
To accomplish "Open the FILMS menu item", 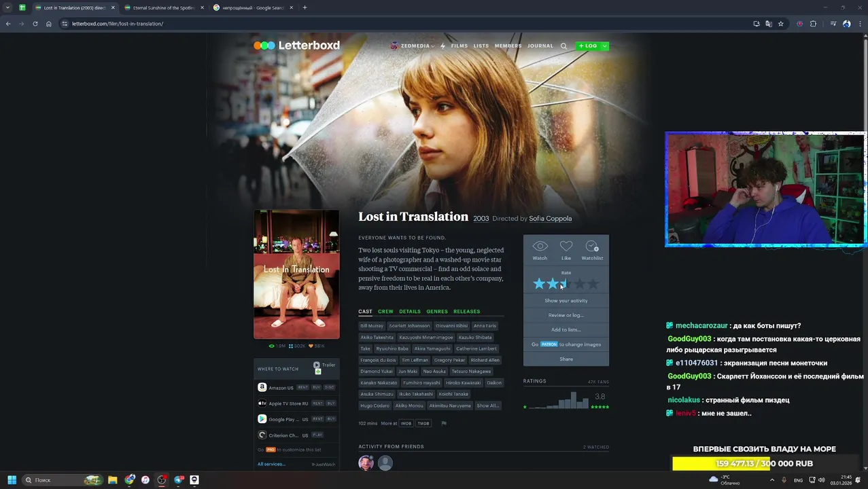I will pyautogui.click(x=459, y=46).
